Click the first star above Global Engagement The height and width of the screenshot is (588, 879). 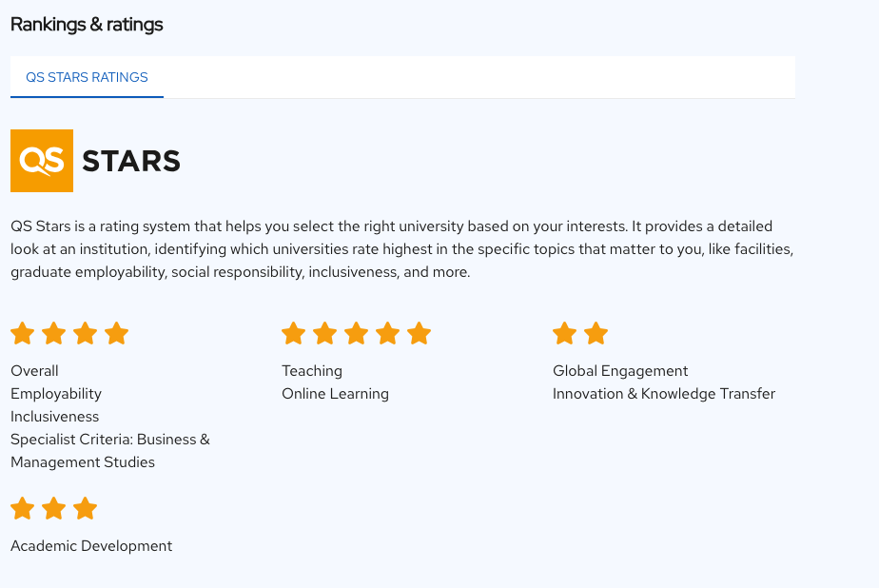click(x=565, y=334)
